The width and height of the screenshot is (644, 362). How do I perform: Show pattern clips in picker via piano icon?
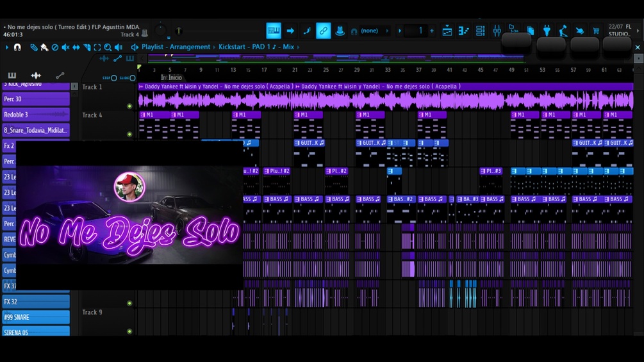click(12, 76)
